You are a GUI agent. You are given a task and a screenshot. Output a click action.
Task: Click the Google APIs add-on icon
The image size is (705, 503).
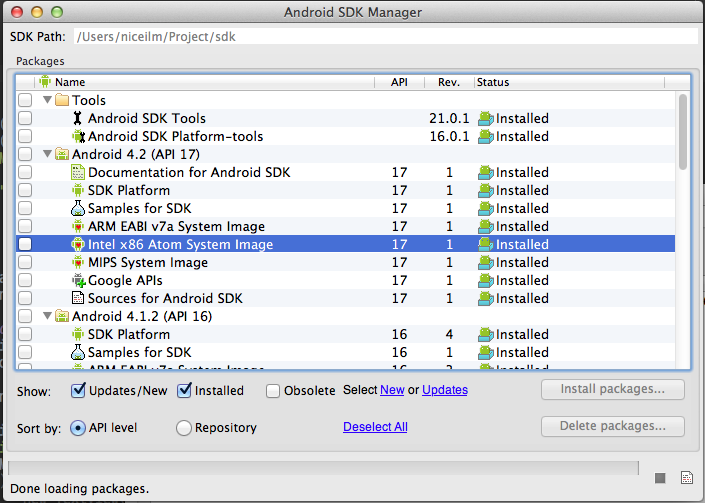tap(78, 280)
